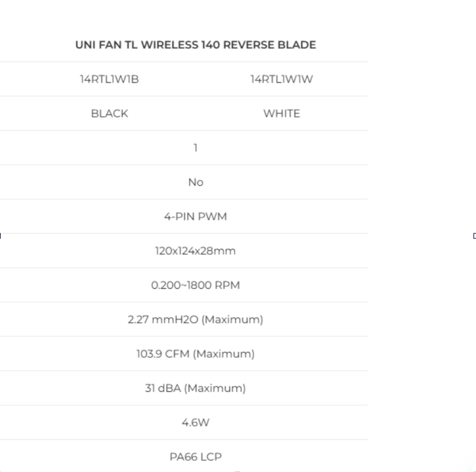The width and height of the screenshot is (476, 472).
Task: Click the 103.9 CFM airflow value
Action: (x=196, y=354)
